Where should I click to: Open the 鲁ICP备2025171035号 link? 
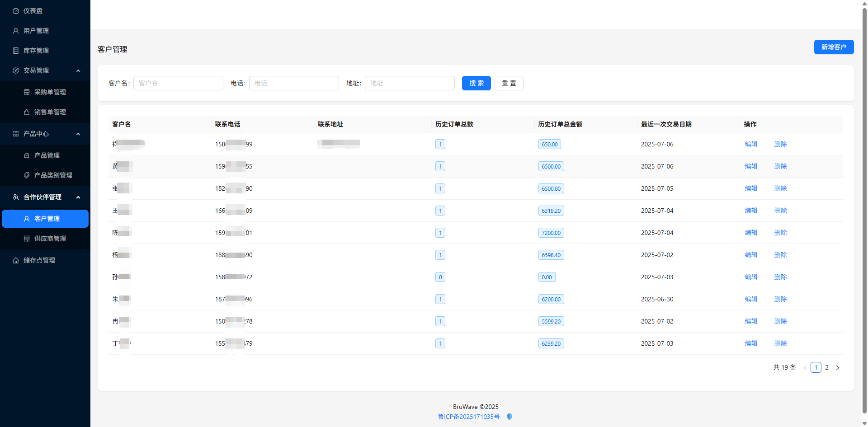(468, 417)
